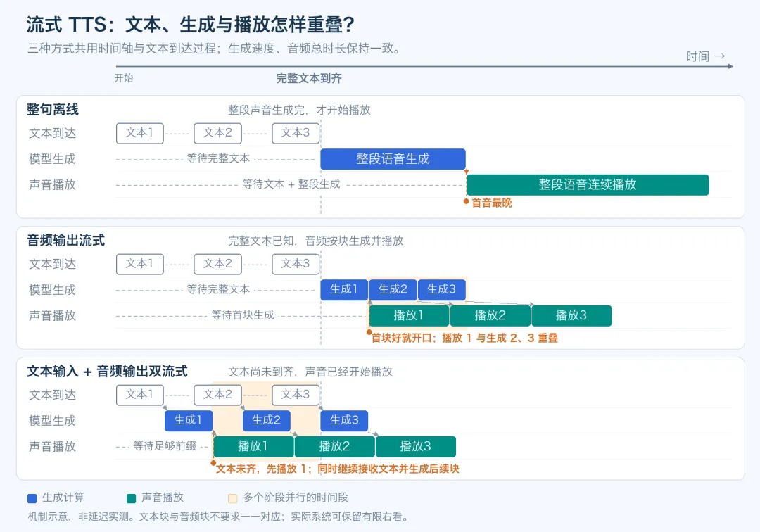
Task: Click the 文本3 box in the 双流式 section
Action: coord(296,395)
